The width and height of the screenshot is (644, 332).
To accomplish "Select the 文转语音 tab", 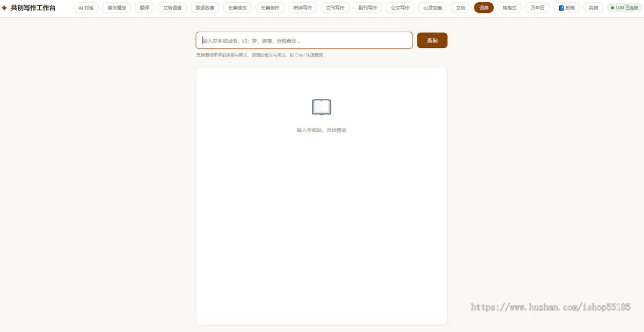I will 173,8.
